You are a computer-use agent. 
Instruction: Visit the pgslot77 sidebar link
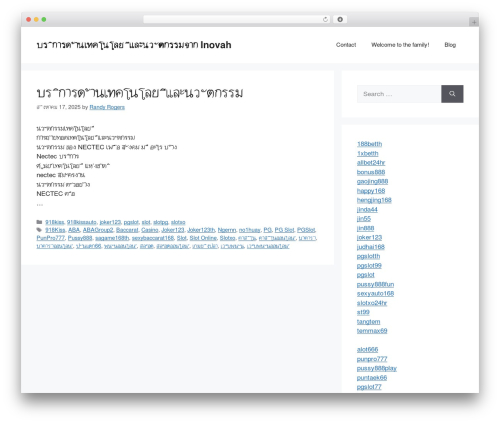click(369, 387)
